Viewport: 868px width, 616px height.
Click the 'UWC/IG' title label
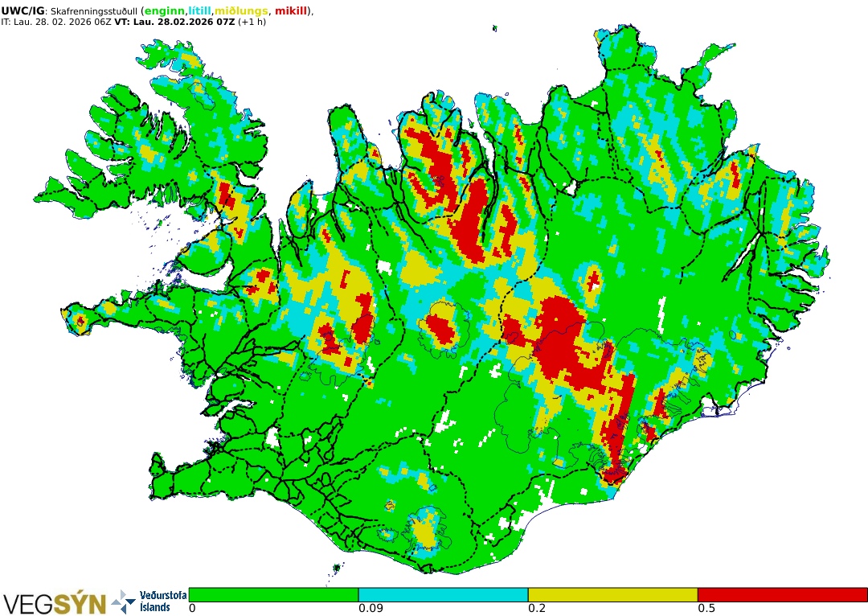click(23, 11)
